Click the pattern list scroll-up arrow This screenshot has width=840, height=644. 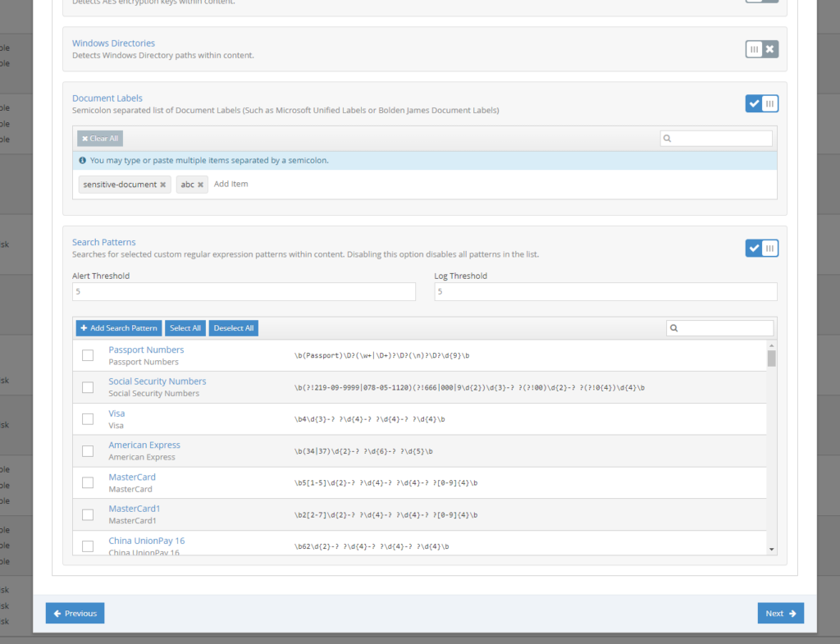point(771,345)
